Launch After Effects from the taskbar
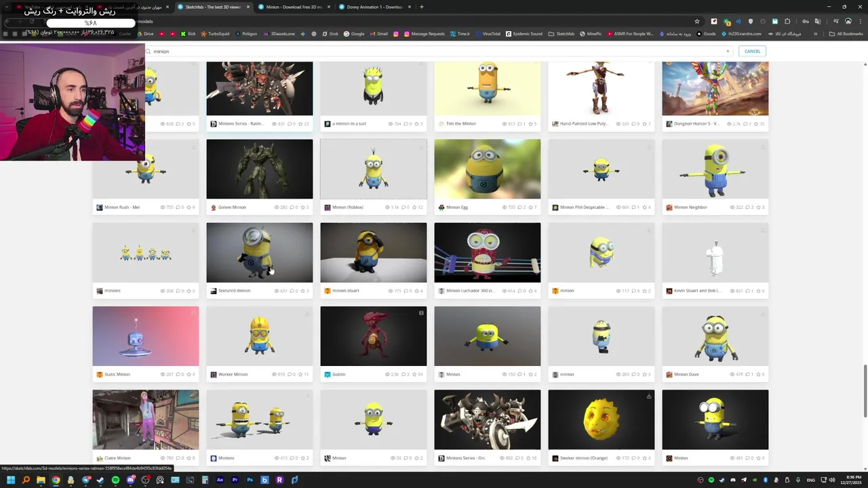The height and width of the screenshot is (488, 868). click(x=220, y=480)
